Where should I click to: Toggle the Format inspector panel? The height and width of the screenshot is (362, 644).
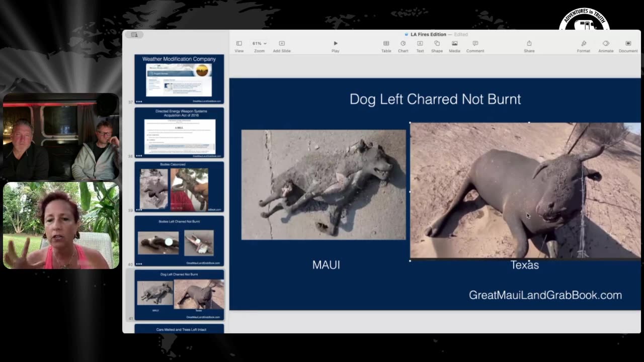pyautogui.click(x=584, y=46)
